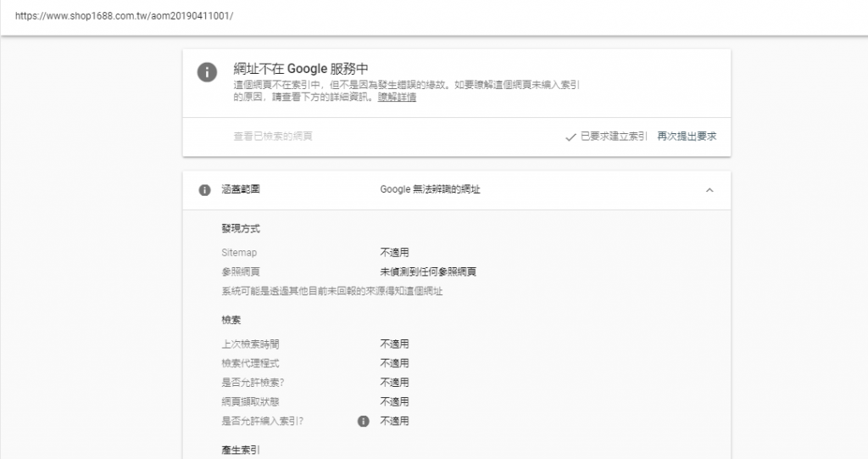Click the info icon beside 是否允許編入索引?
This screenshot has width=868, height=459.
pos(363,422)
